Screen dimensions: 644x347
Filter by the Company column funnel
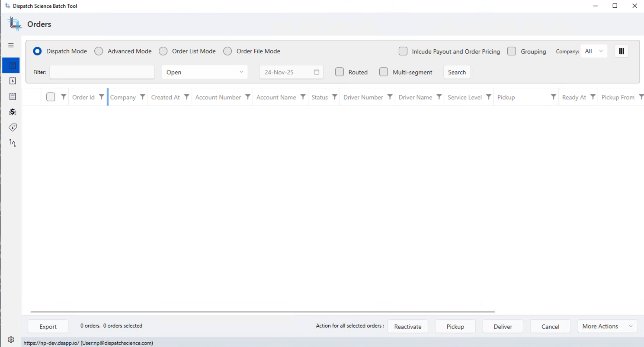(x=142, y=97)
